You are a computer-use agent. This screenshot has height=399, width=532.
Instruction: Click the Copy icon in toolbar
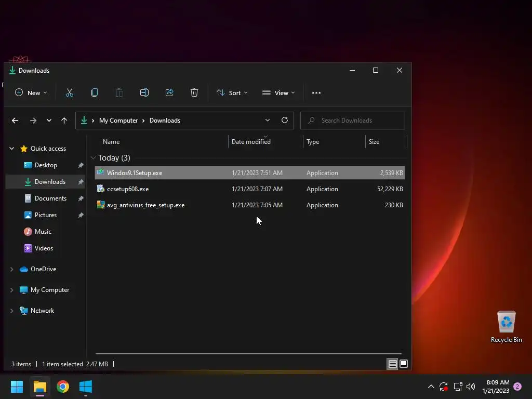[x=95, y=92]
